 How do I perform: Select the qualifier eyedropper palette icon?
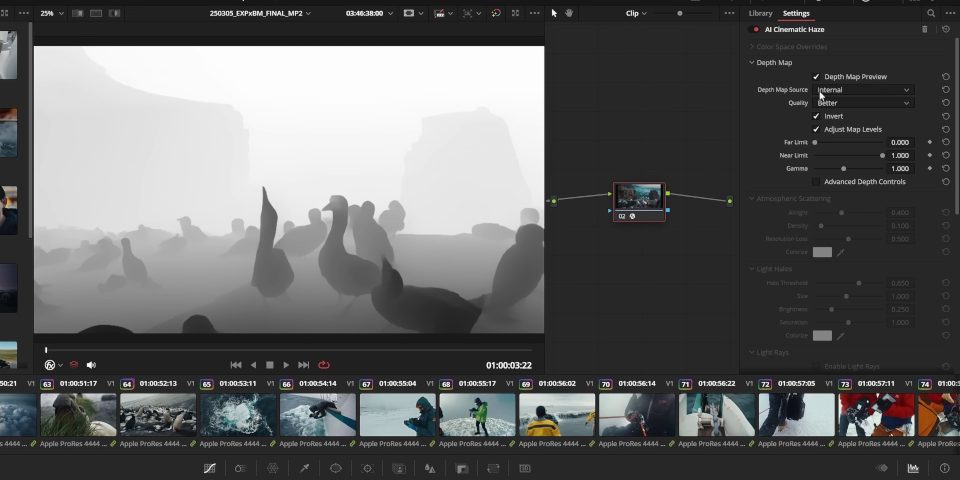click(x=304, y=468)
